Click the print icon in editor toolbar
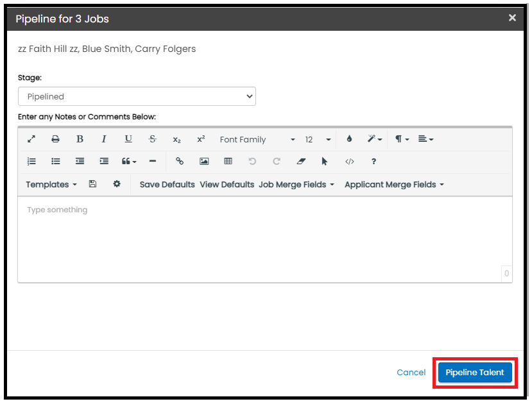532x406 pixels. pos(56,139)
